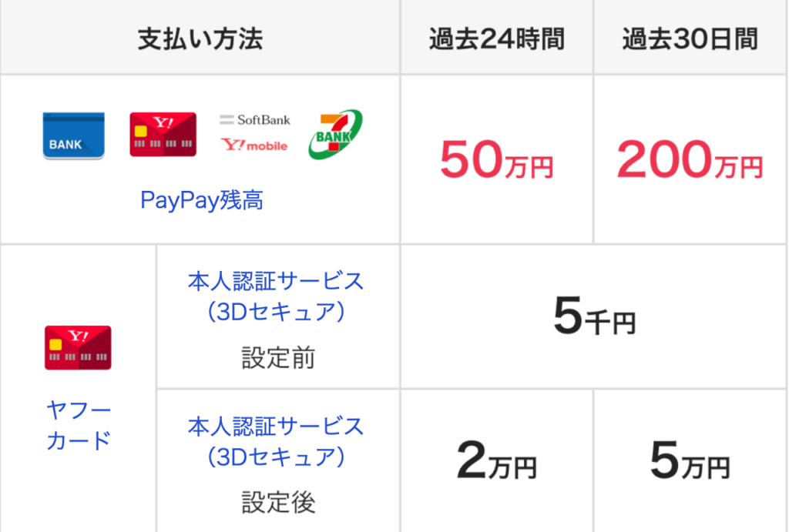789x532 pixels.
Task: Click the blue BANK account icon
Action: point(73,136)
